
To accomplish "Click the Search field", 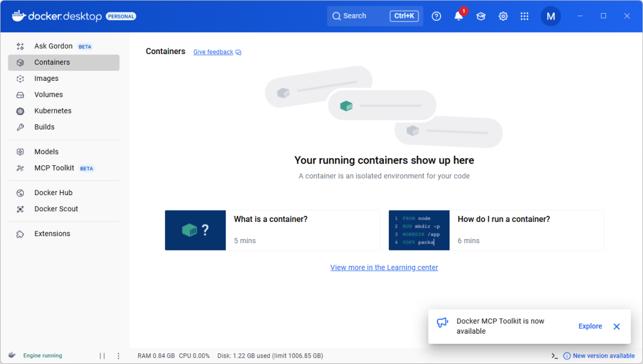I will tap(375, 16).
